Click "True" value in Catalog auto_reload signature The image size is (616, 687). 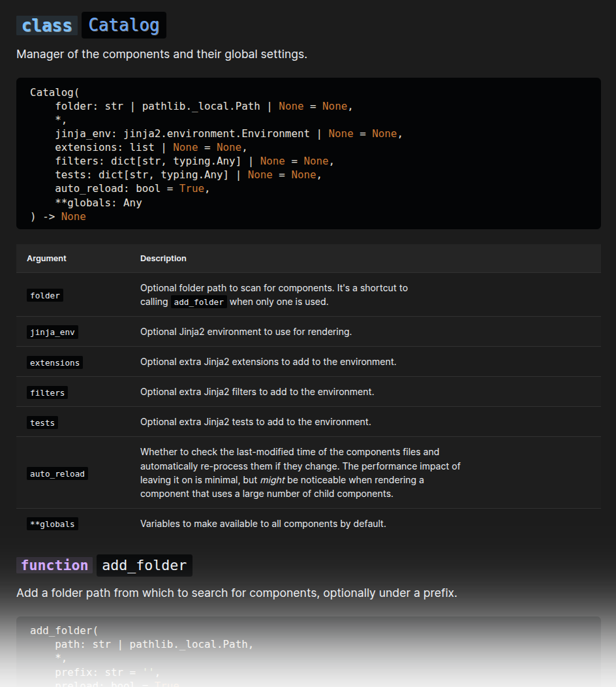191,189
